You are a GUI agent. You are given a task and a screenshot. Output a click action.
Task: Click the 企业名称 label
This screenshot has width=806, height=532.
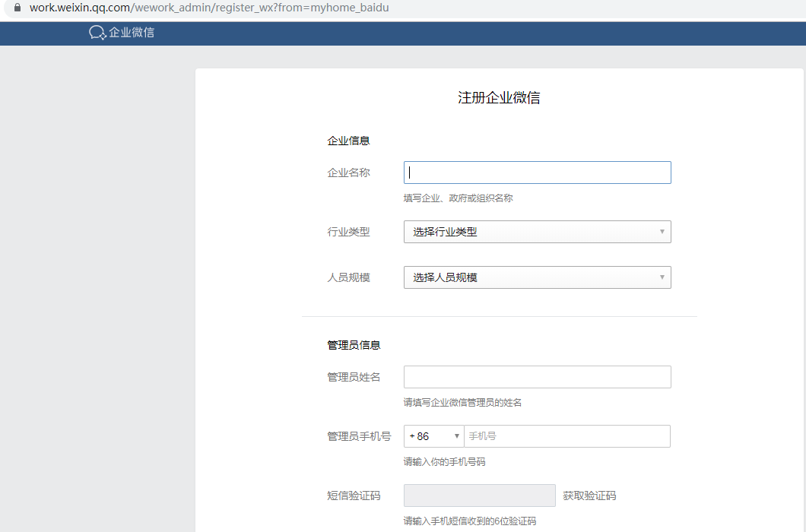coord(348,173)
